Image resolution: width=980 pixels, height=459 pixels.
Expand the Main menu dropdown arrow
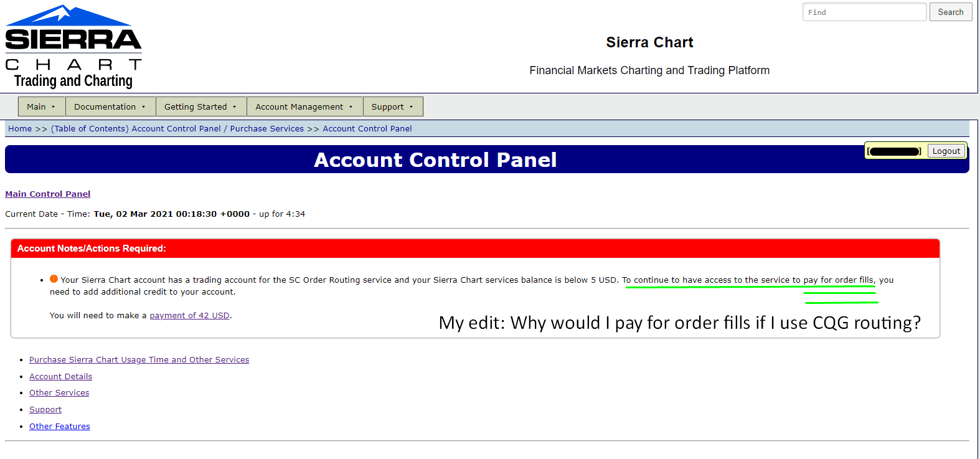(54, 107)
